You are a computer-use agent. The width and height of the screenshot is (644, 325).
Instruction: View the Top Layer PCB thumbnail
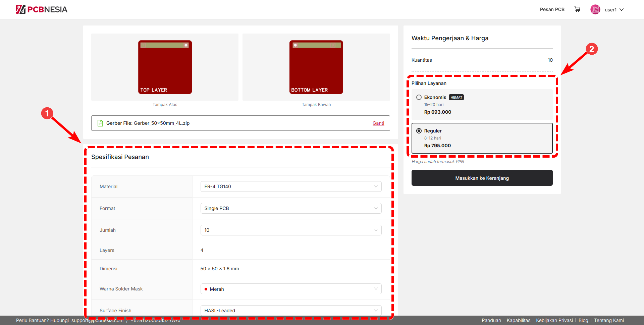click(165, 67)
